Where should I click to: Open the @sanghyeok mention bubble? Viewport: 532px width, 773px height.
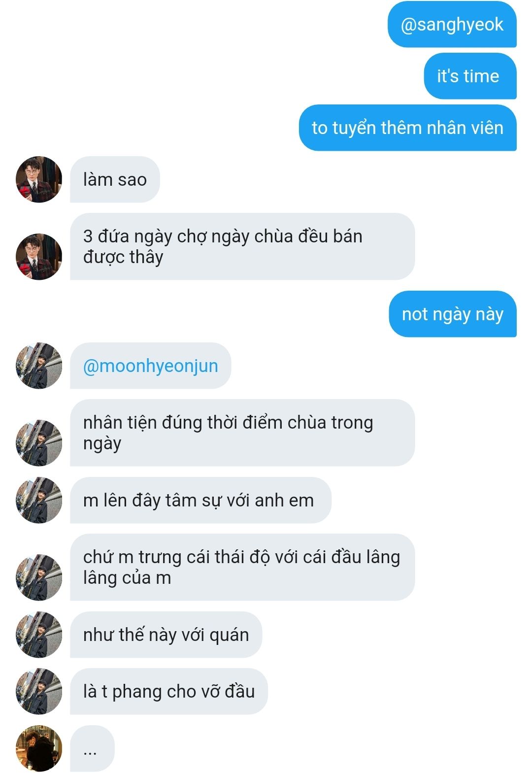tap(452, 25)
